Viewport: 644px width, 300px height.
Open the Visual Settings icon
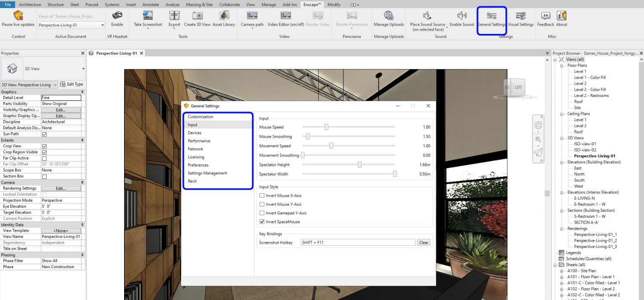tap(521, 16)
